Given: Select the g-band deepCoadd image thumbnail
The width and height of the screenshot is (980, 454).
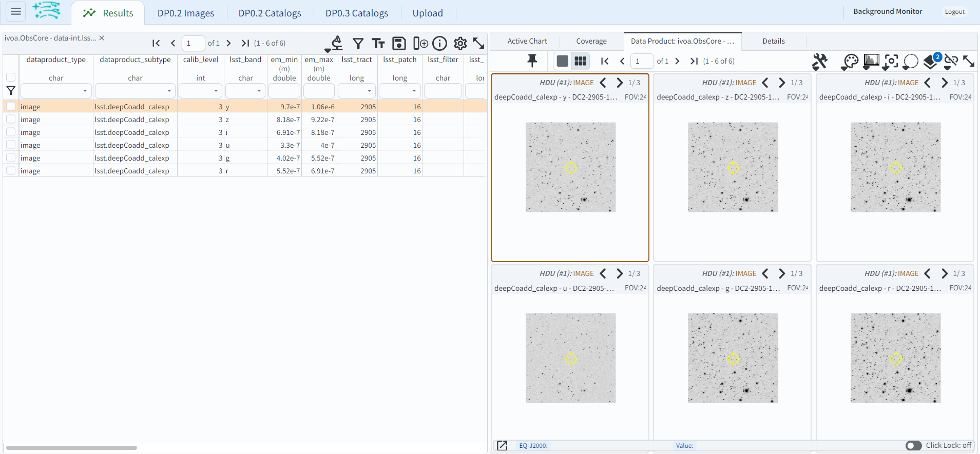Looking at the screenshot, I should coord(733,358).
